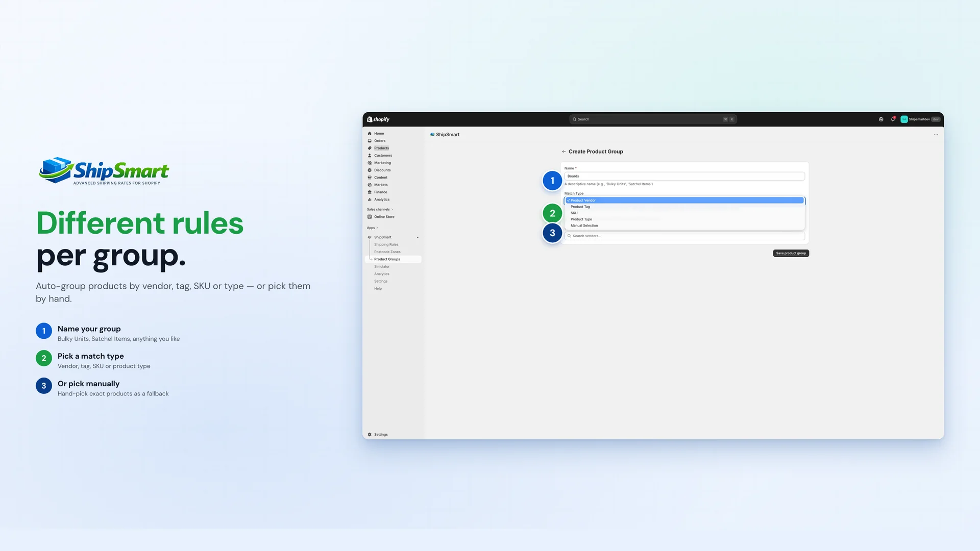Viewport: 980px width, 551px height.
Task: Open the Customers person icon in sidebar
Action: [370, 156]
